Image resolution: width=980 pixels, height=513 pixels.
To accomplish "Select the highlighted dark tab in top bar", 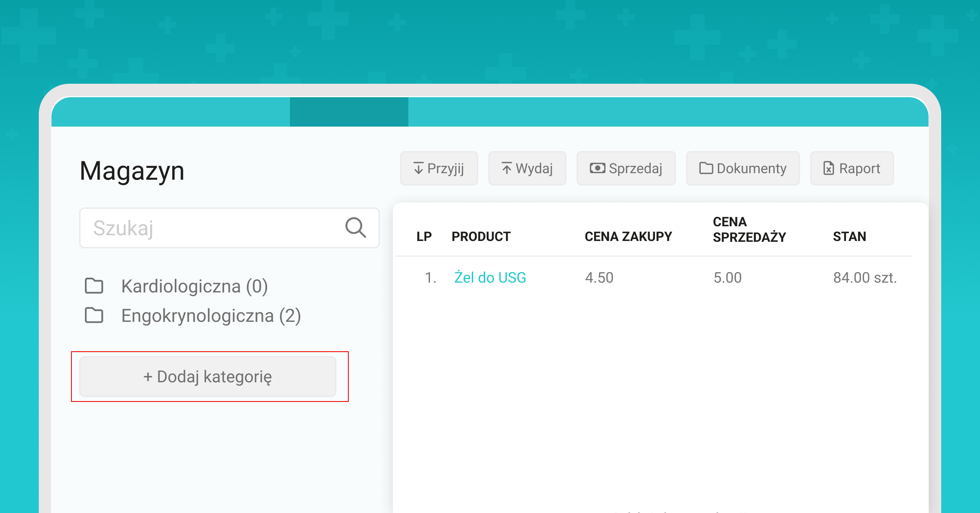I will [x=349, y=112].
